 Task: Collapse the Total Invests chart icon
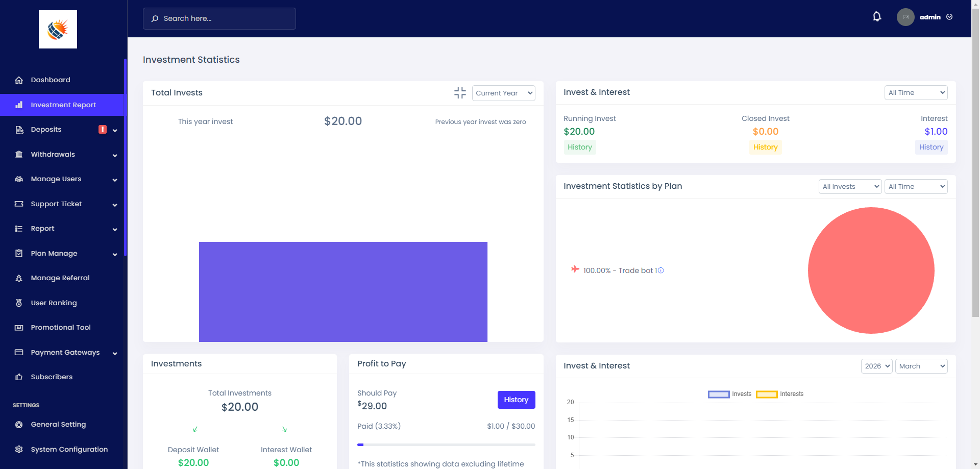(460, 93)
